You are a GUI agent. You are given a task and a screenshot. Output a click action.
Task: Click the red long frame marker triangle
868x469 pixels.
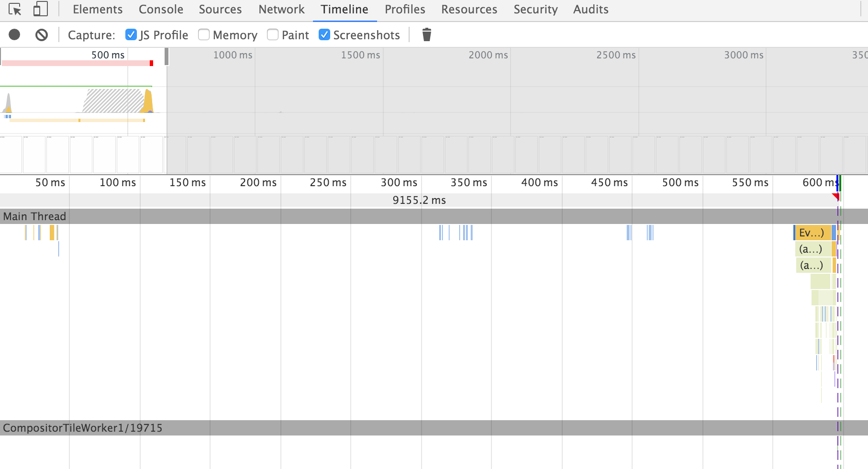(x=836, y=197)
